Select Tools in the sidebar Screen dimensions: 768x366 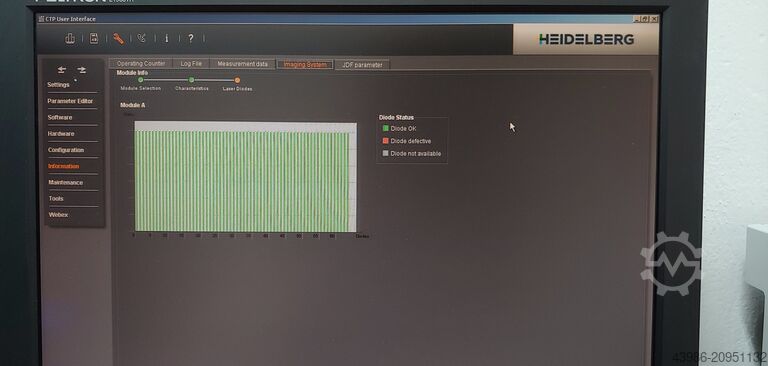56,198
